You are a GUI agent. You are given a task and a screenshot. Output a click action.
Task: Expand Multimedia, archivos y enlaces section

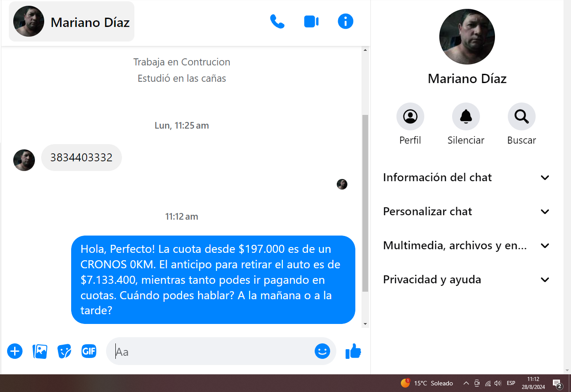[x=466, y=246]
